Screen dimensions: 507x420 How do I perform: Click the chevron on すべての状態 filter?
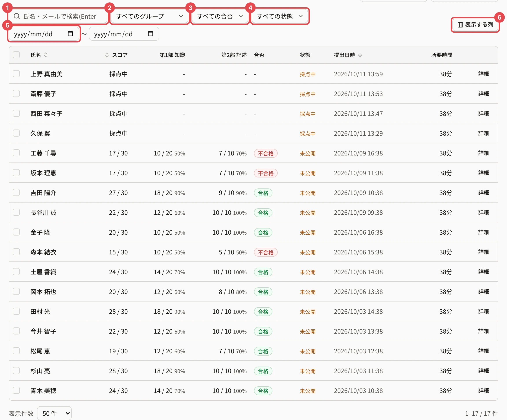301,16
